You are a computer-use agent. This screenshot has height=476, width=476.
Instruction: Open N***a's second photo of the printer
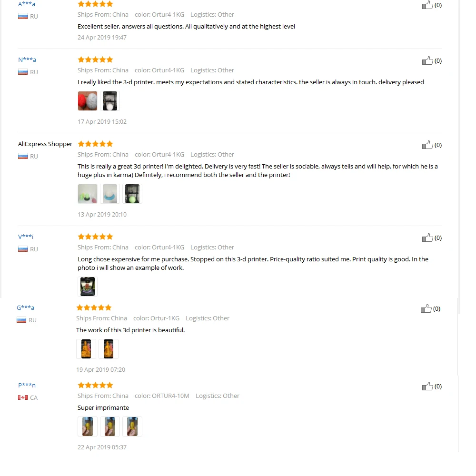110,101
